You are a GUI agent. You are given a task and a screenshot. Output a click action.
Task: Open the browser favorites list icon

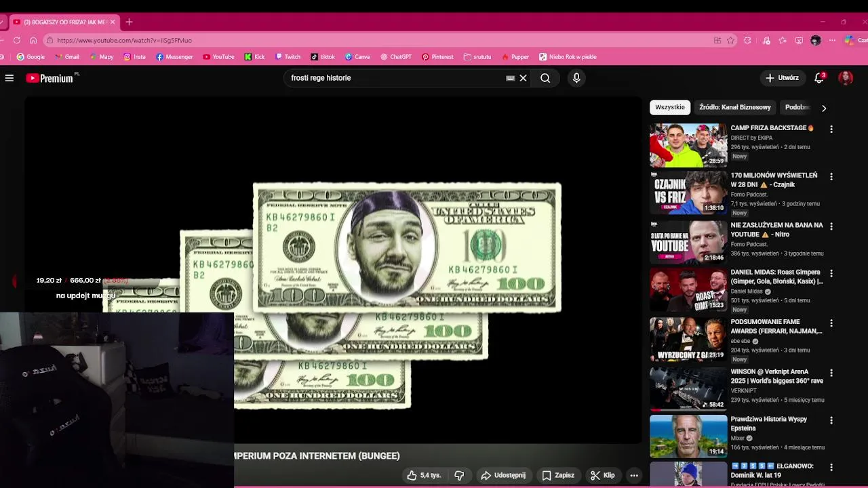click(x=783, y=40)
